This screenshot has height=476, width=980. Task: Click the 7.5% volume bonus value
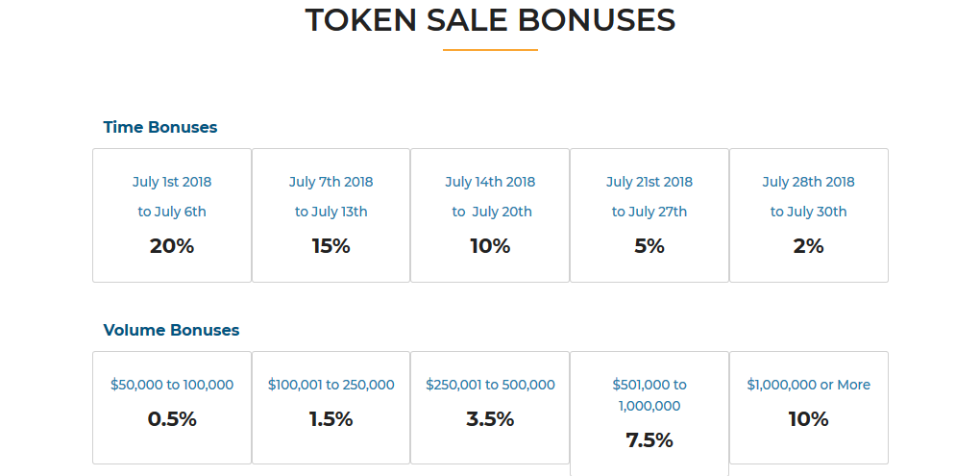click(x=649, y=440)
